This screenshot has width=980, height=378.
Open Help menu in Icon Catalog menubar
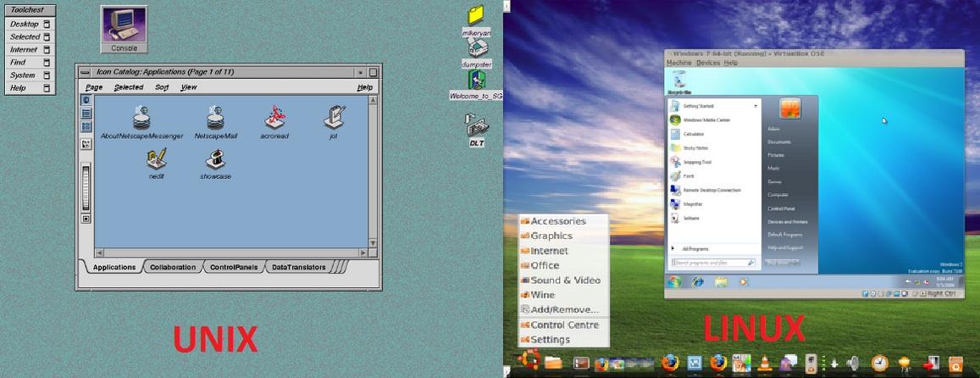coord(365,87)
